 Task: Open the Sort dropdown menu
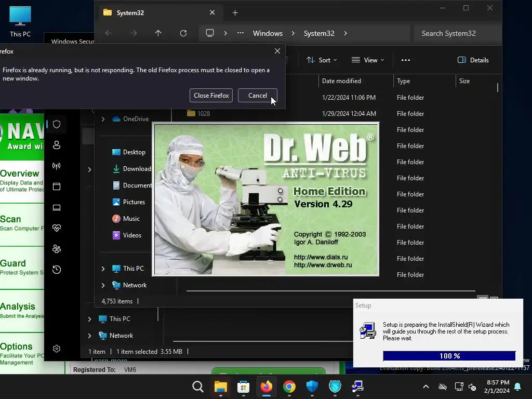point(322,60)
